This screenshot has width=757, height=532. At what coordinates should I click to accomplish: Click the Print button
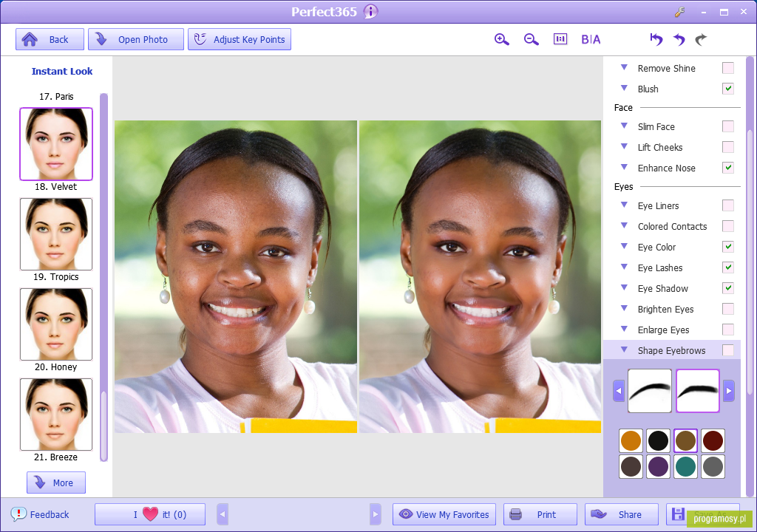coord(540,514)
